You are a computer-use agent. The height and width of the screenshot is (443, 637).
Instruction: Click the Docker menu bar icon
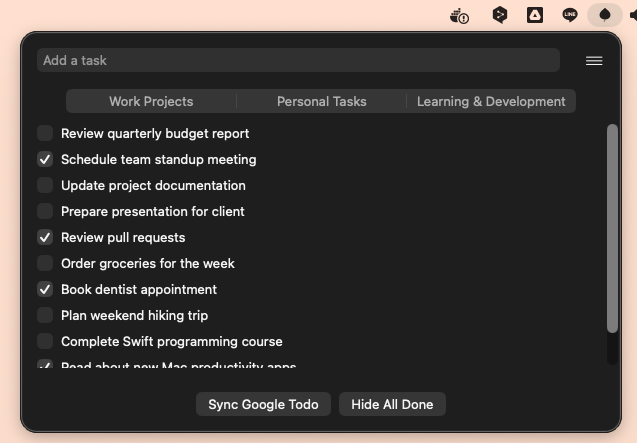tap(459, 16)
